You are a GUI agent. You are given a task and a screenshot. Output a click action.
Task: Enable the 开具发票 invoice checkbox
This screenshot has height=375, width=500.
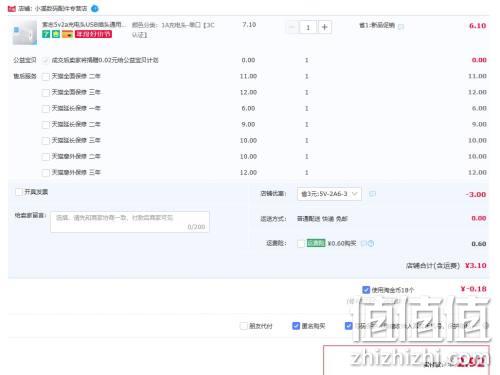pos(19,192)
